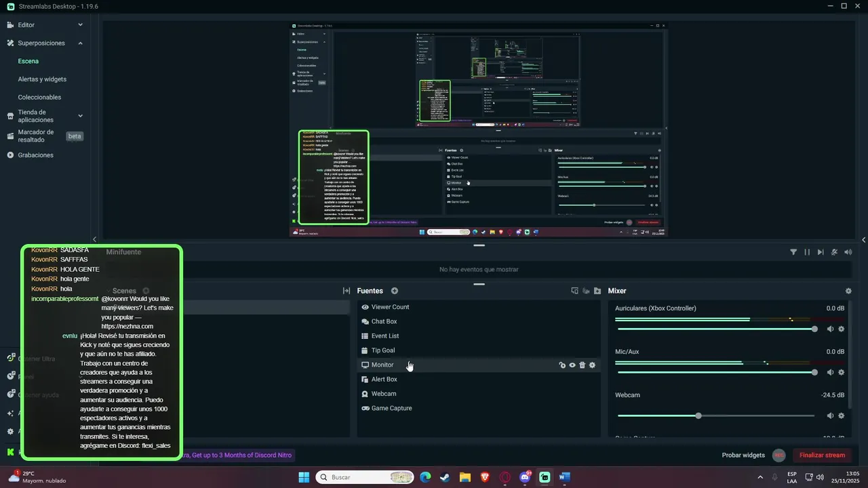Open Mic/Aux audio settings gear
This screenshot has width=868, height=488.
click(x=842, y=372)
